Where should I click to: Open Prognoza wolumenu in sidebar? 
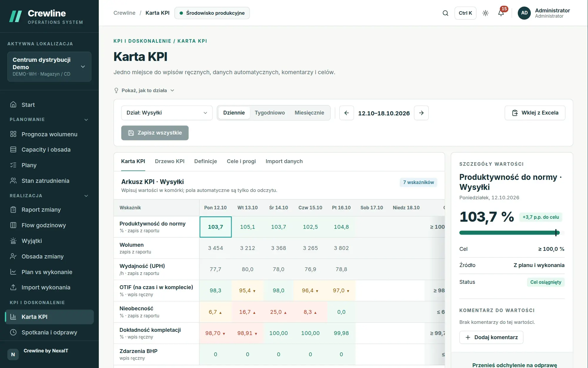click(x=49, y=134)
